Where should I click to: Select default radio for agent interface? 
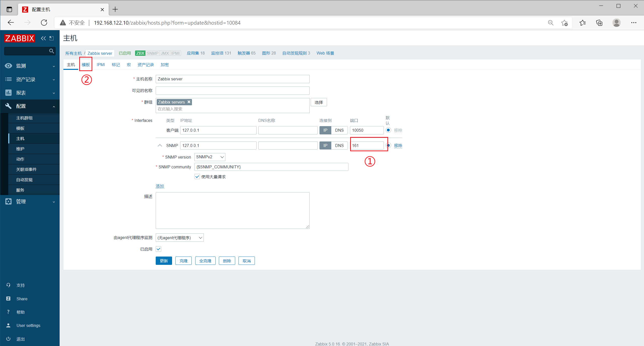388,130
